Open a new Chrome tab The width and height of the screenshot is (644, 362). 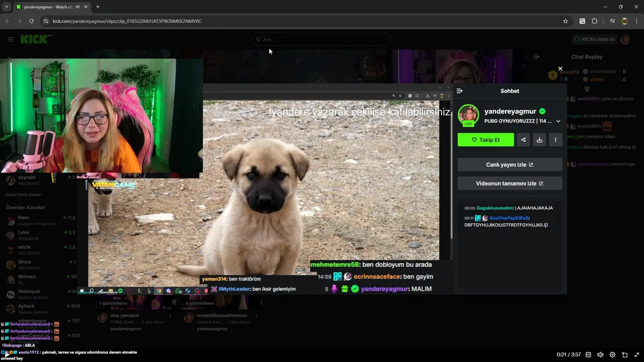click(x=98, y=7)
